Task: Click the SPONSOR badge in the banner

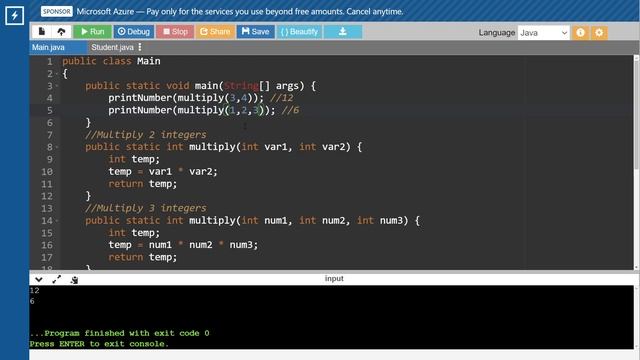Action: pos(56,11)
